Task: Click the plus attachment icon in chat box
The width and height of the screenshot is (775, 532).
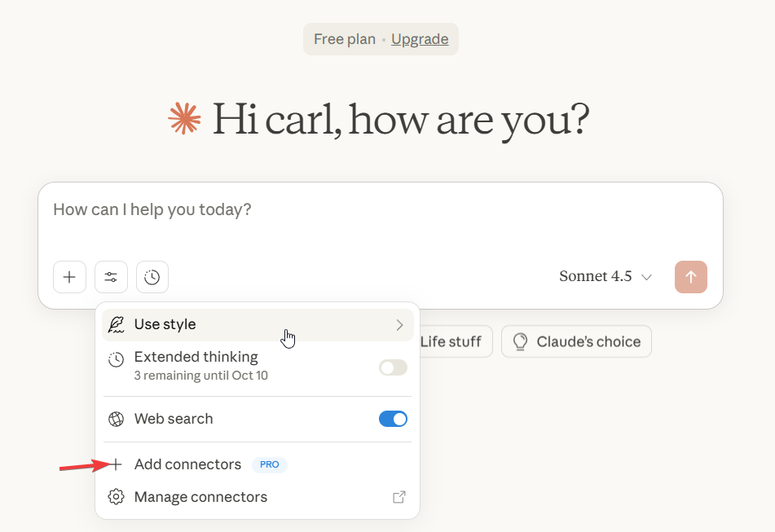Action: click(x=69, y=277)
